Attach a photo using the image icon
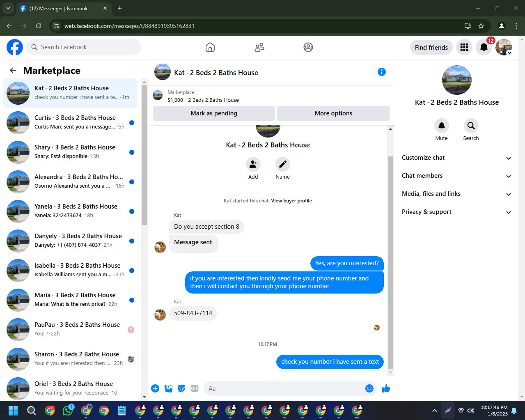 [168, 388]
